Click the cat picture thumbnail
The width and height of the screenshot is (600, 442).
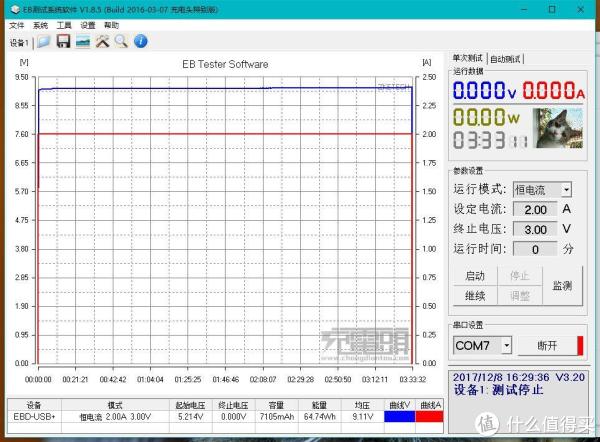coord(558,128)
